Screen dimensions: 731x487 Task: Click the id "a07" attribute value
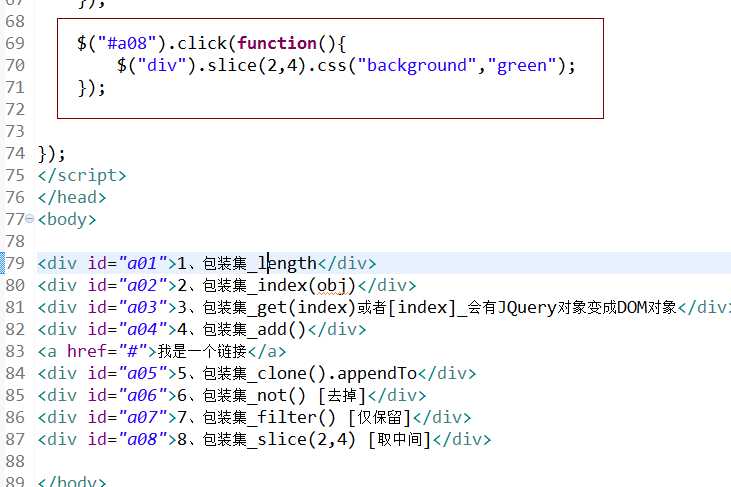point(144,417)
